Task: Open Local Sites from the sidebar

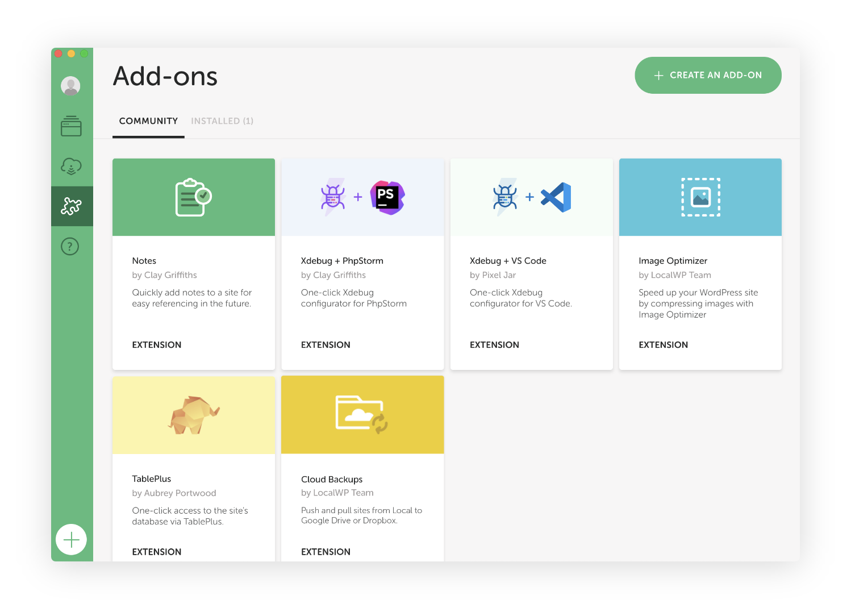Action: (x=71, y=126)
